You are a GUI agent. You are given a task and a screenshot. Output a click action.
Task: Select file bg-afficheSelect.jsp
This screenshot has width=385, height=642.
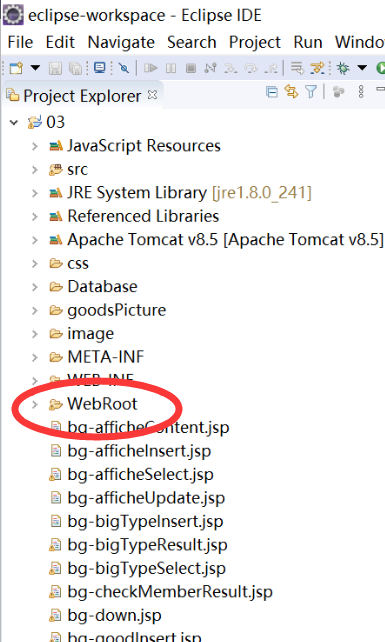point(140,475)
